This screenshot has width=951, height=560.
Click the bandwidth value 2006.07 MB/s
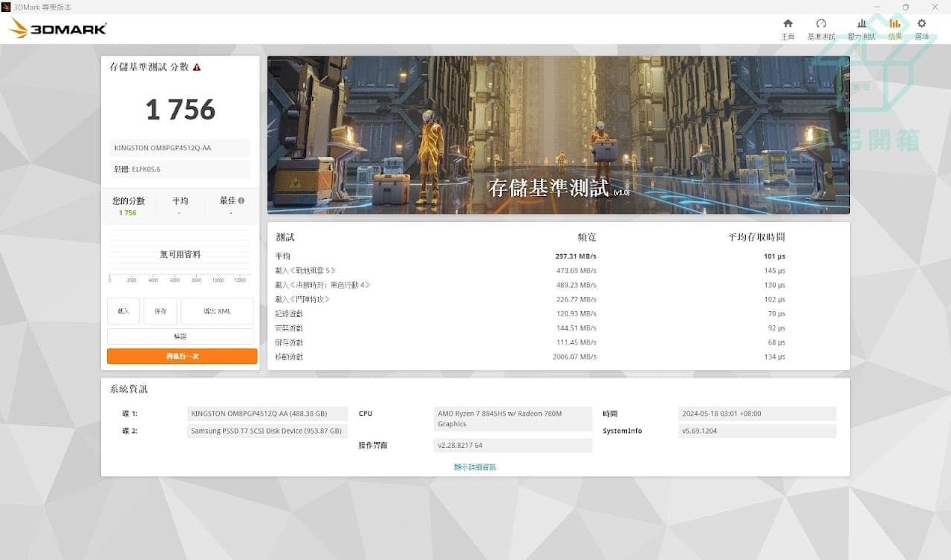[x=574, y=356]
